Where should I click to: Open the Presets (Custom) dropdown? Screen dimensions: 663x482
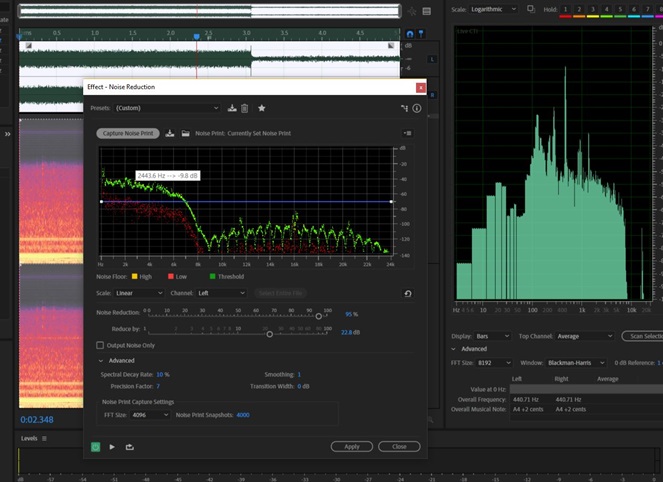pos(167,108)
